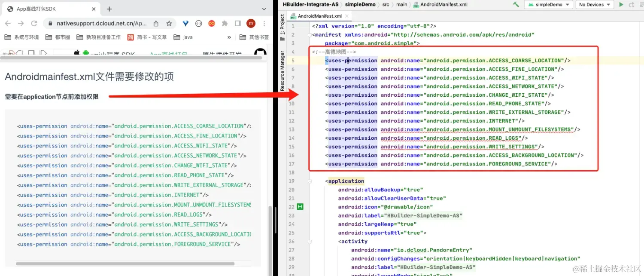Click the URL address field in Chrome
Image resolution: width=644 pixels, height=276 pixels.
[x=101, y=23]
